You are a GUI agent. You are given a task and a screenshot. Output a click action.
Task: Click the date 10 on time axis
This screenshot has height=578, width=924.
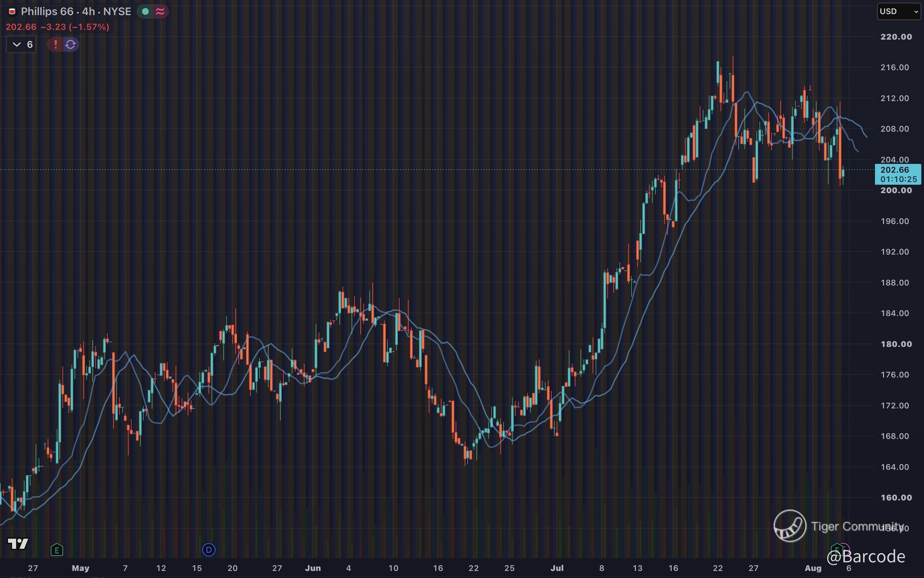click(393, 568)
